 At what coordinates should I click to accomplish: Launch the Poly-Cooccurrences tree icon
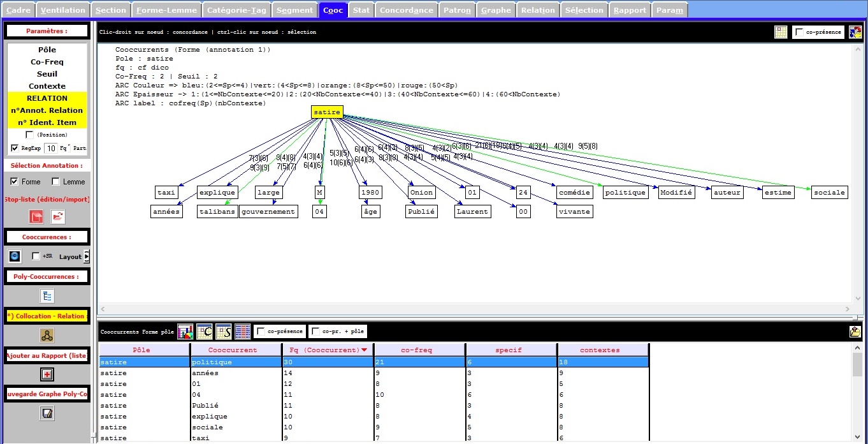tap(47, 296)
